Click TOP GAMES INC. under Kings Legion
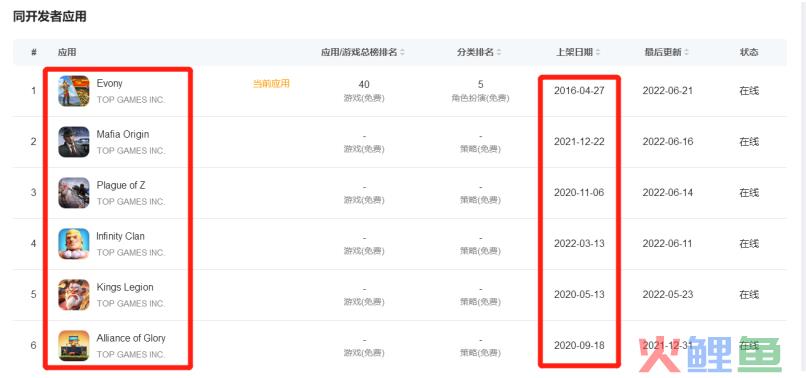This screenshot has width=806, height=378. click(x=131, y=303)
